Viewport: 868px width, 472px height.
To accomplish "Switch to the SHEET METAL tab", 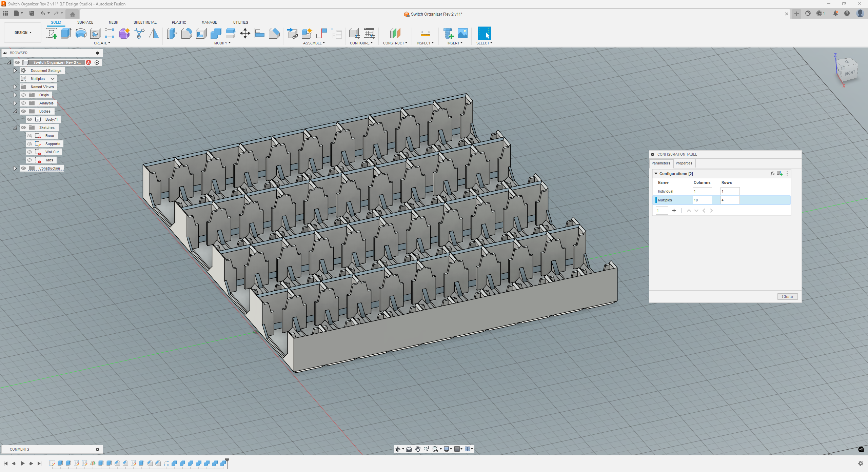I will [145, 22].
